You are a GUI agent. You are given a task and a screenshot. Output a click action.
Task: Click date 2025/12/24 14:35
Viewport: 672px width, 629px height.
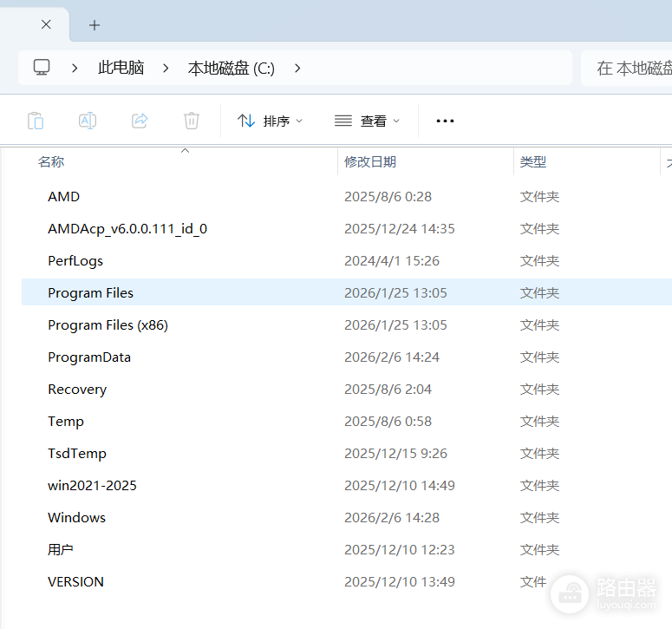(x=400, y=229)
